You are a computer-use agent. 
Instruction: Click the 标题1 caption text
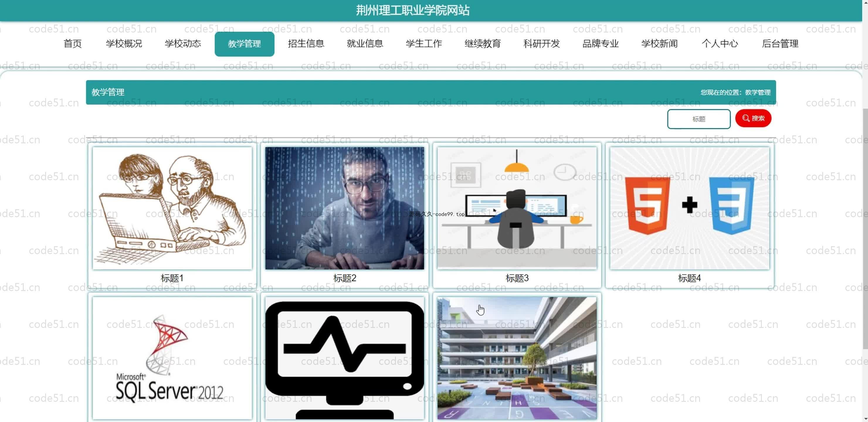tap(172, 278)
